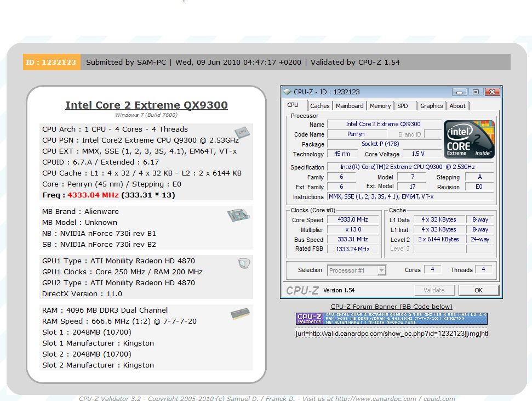This screenshot has height=401, width=532.
Task: Select the SPD tab
Action: (402, 106)
